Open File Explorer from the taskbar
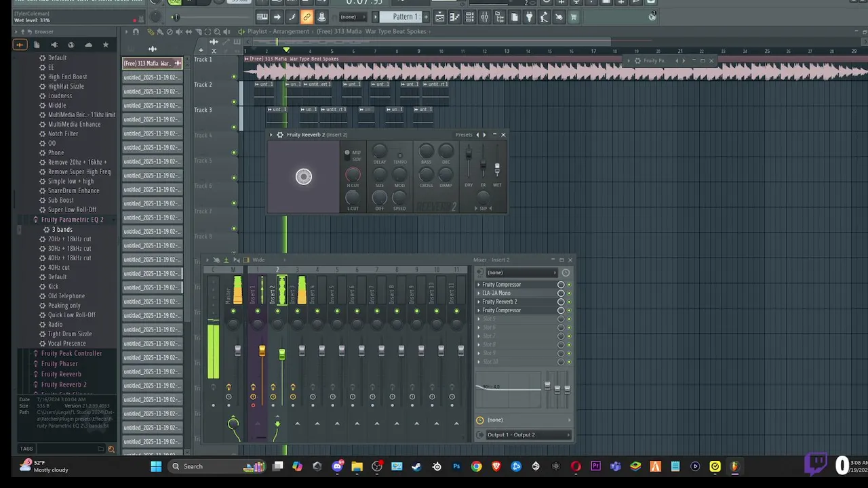Image resolution: width=868 pixels, height=488 pixels. [357, 466]
